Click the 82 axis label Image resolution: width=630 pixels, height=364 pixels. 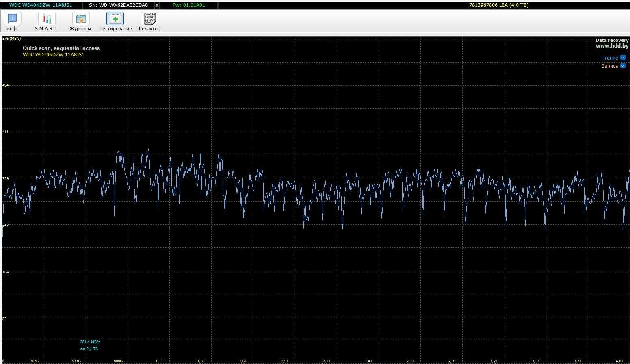point(4,318)
